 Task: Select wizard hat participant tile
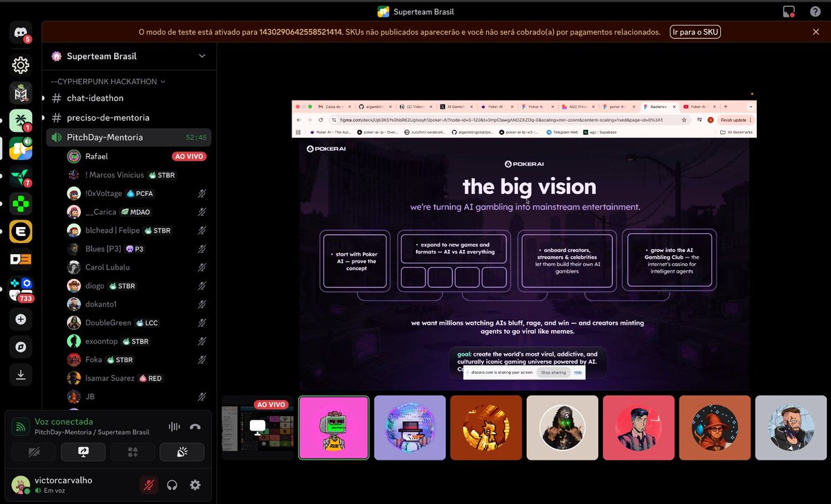coord(715,427)
